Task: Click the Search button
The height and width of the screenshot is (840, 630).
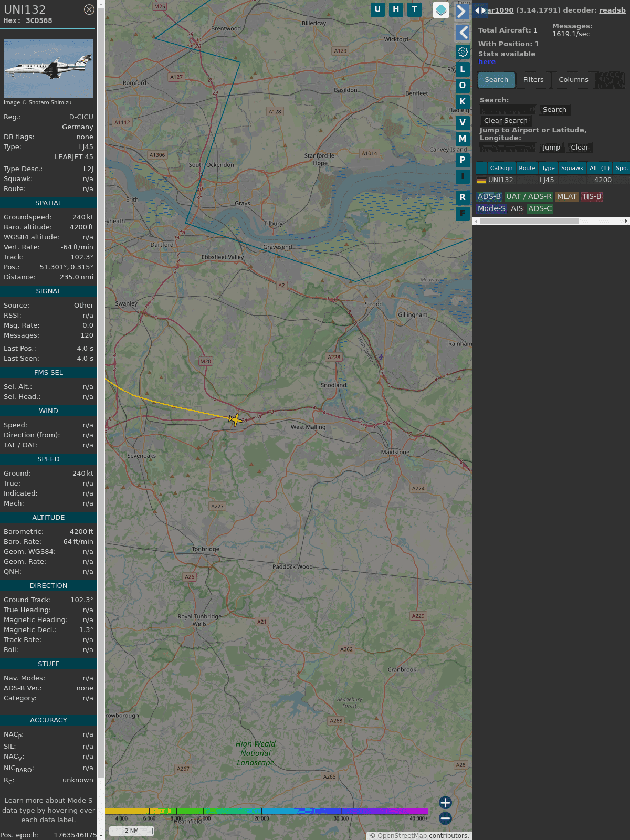Action: pos(554,109)
